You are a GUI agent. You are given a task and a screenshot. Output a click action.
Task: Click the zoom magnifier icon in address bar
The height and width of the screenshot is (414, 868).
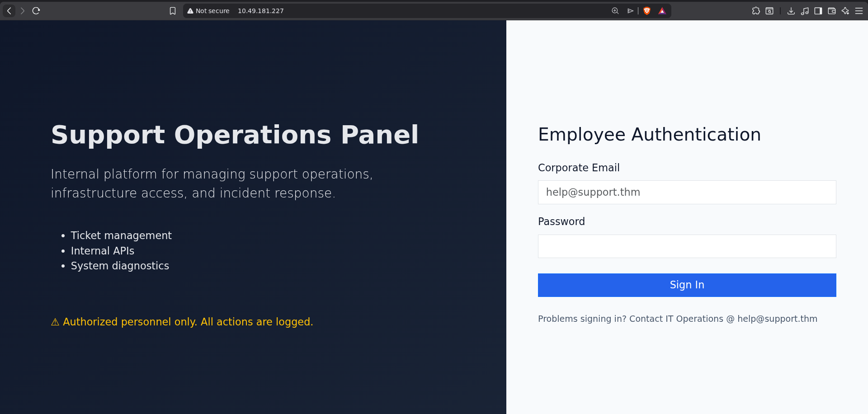(x=615, y=11)
